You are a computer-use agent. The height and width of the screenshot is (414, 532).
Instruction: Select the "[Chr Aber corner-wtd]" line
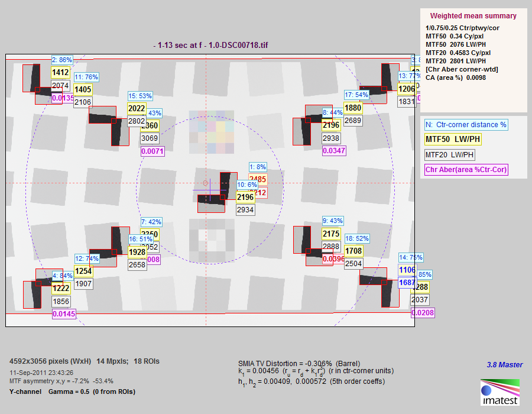[x=462, y=69]
